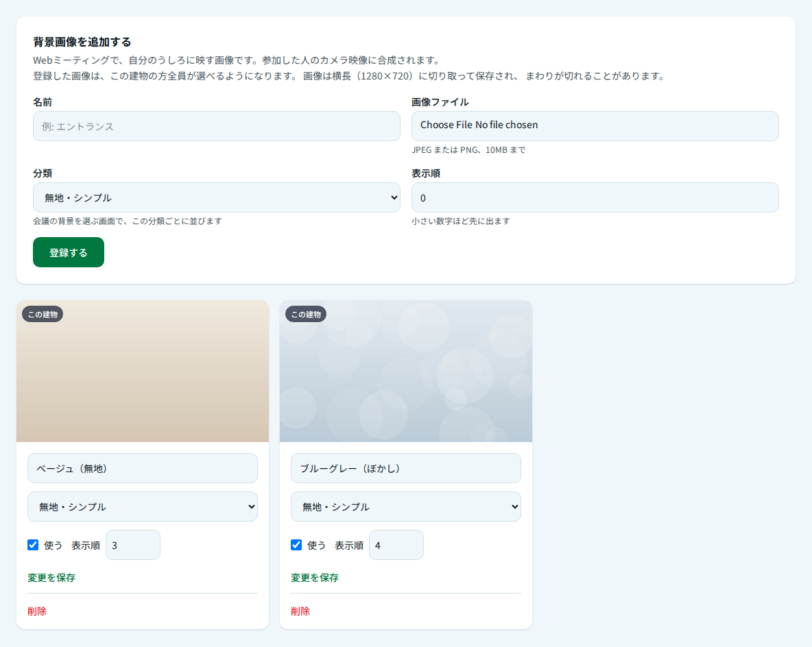Click the ブルーグレー（ぼかし） name field
This screenshot has width=812, height=647.
(406, 468)
